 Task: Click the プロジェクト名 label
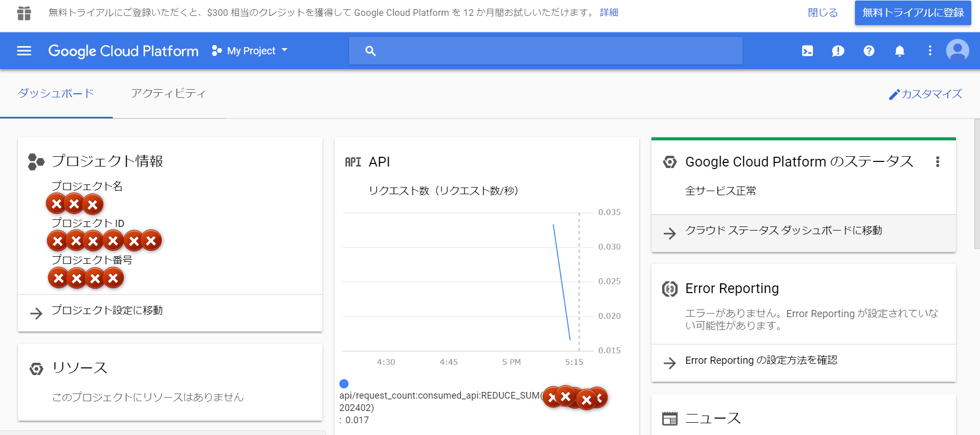coord(87,186)
